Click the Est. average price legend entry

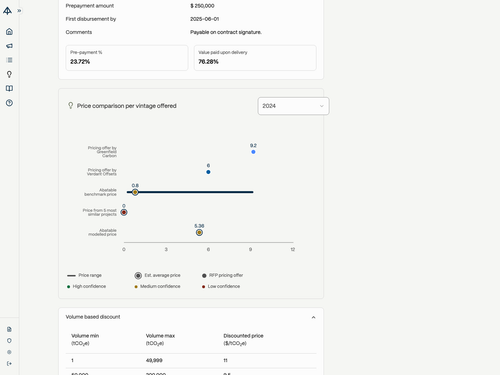point(157,275)
